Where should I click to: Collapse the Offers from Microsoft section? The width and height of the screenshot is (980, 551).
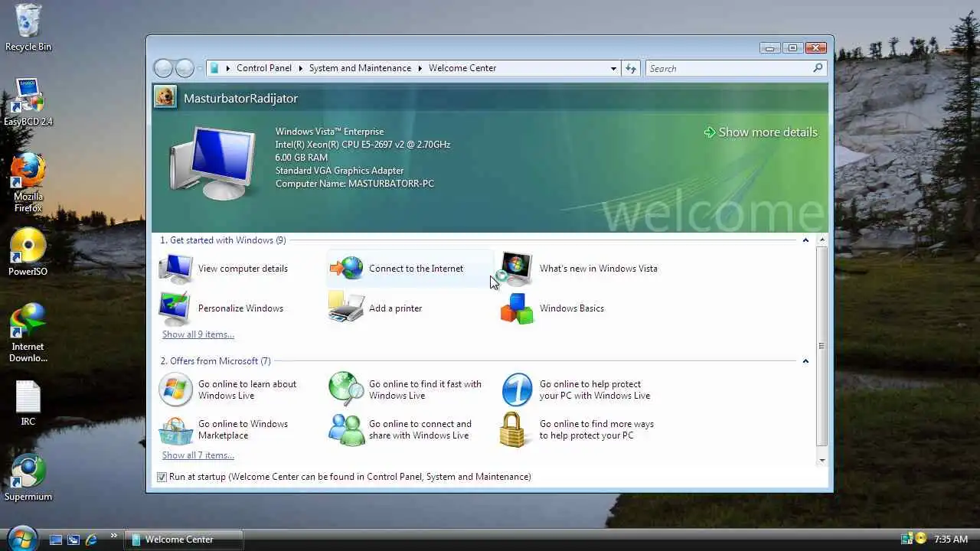(x=805, y=361)
